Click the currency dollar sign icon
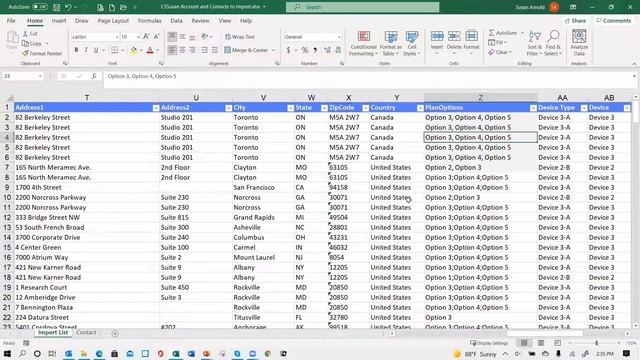Viewport: 640px width, 360px height. tap(288, 50)
